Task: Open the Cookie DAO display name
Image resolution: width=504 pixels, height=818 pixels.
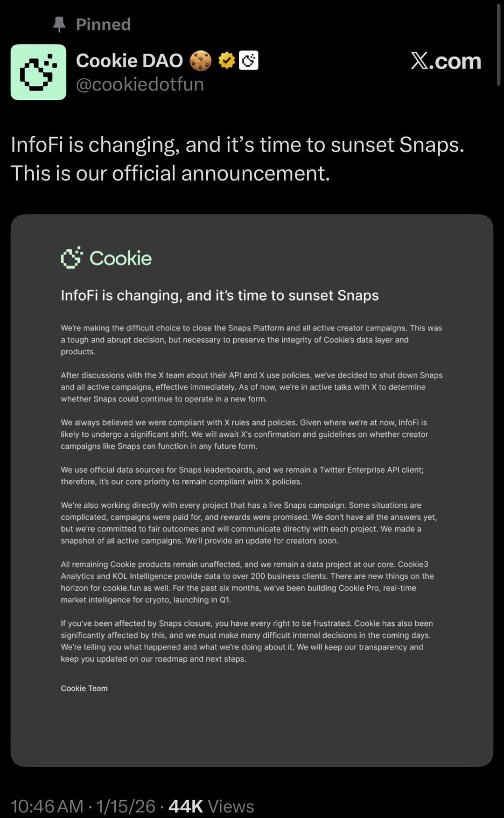Action: pyautogui.click(x=129, y=61)
